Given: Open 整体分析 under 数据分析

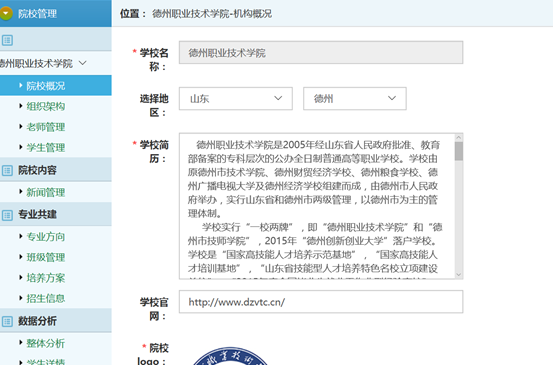Looking at the screenshot, I should [45, 343].
